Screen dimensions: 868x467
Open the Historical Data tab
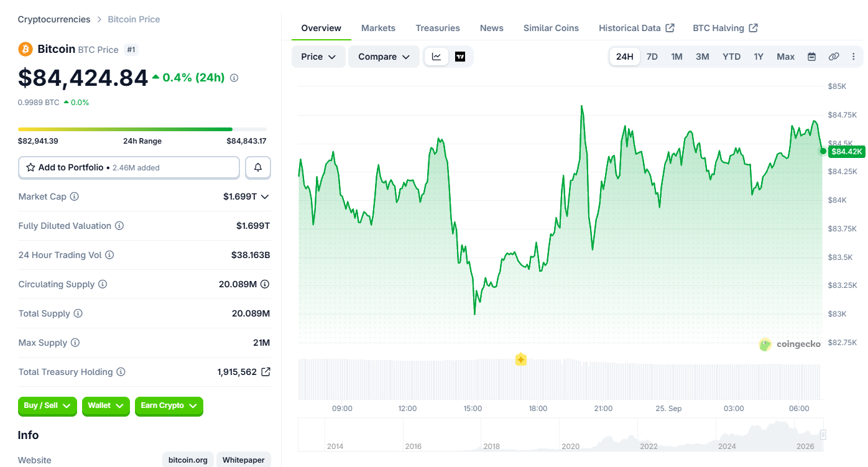(x=637, y=28)
